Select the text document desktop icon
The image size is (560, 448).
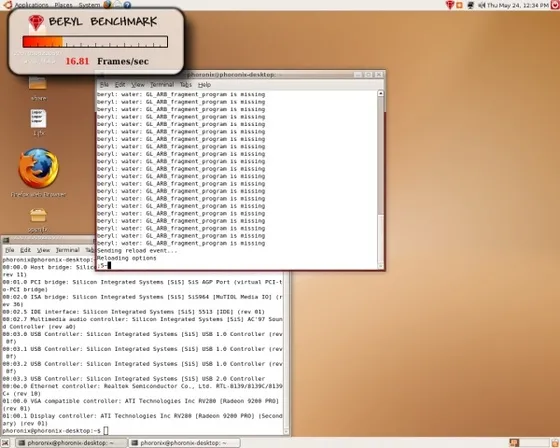[x=38, y=123]
